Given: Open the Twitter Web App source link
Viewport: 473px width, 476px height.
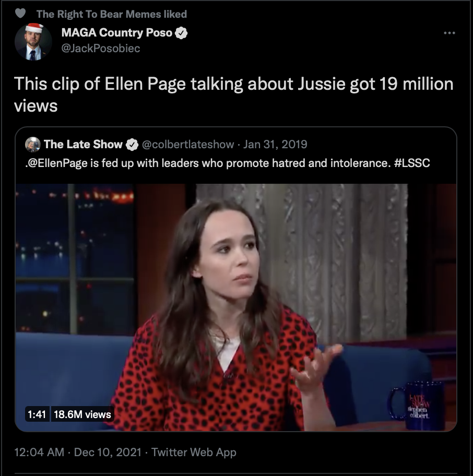Looking at the screenshot, I should pyautogui.click(x=194, y=452).
